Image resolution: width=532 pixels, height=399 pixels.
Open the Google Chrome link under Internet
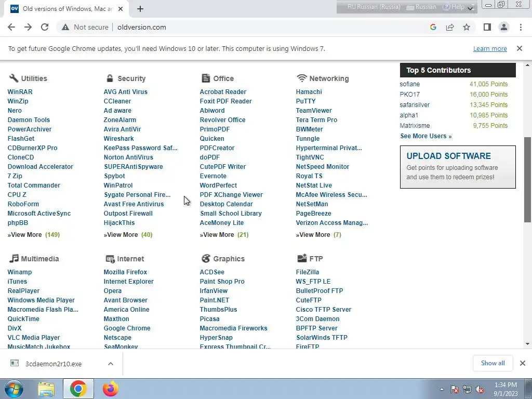pyautogui.click(x=127, y=328)
